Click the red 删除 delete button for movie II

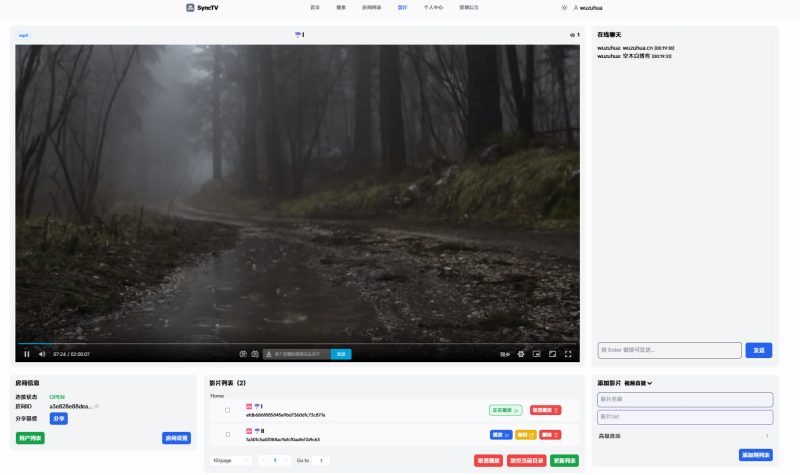pyautogui.click(x=550, y=435)
